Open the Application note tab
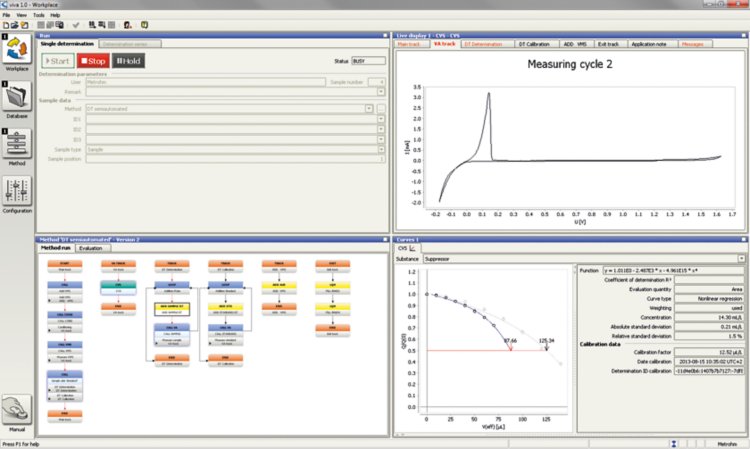Viewport: 750px width, 449px height. click(x=653, y=44)
